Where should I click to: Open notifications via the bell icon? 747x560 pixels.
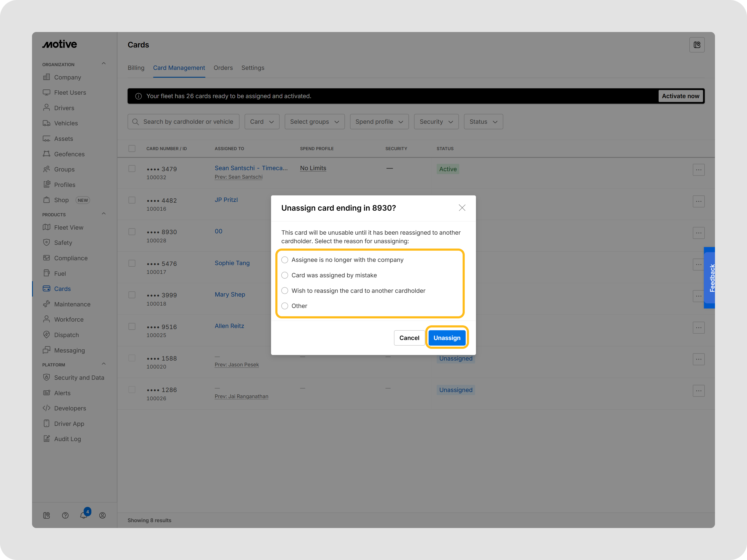pyautogui.click(x=84, y=515)
